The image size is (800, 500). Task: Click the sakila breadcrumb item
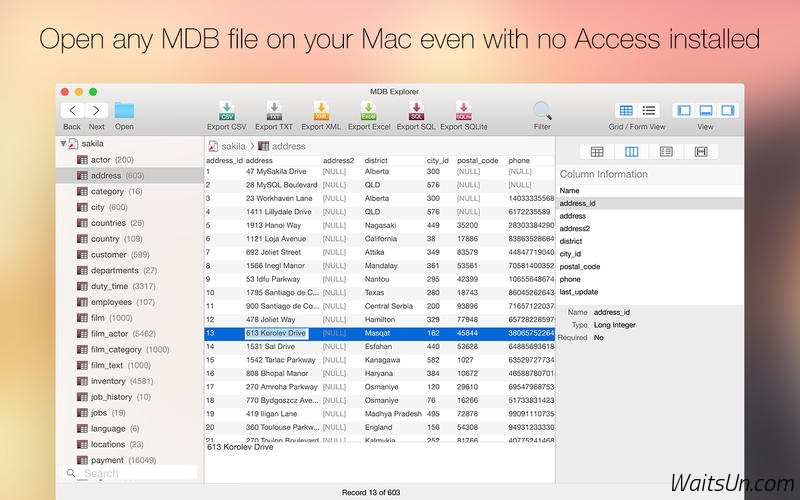[227, 146]
